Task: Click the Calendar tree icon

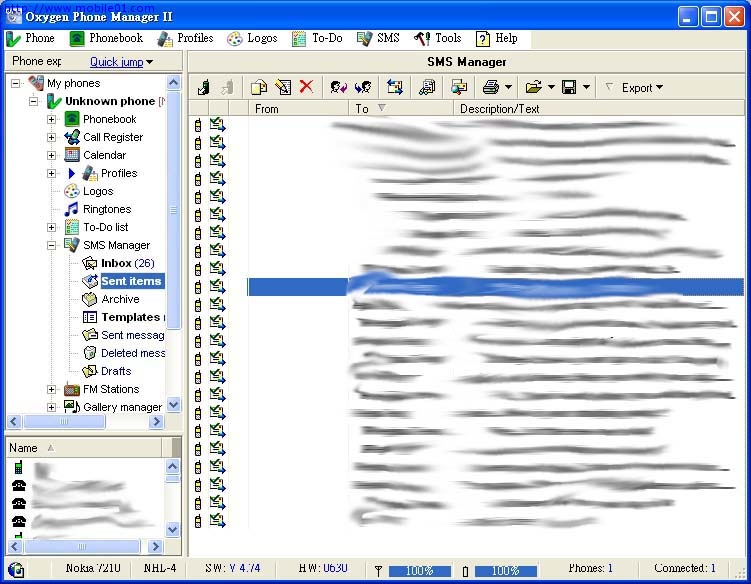Action: click(72, 155)
